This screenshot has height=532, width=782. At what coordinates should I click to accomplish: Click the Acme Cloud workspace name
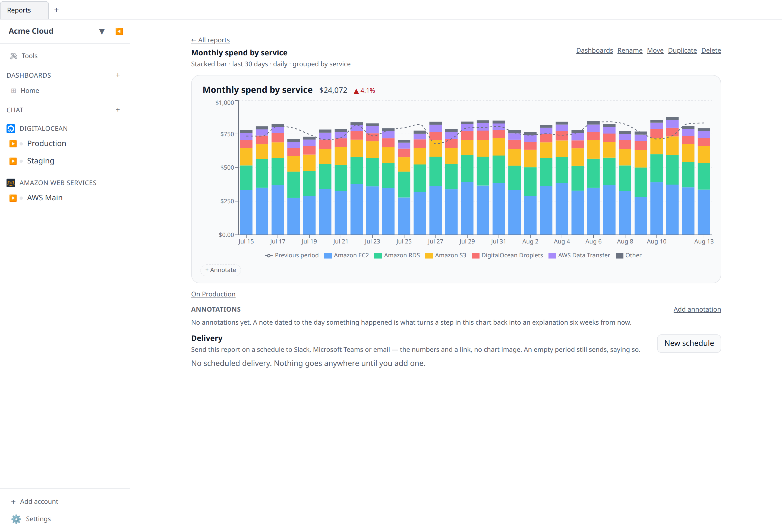tap(31, 31)
